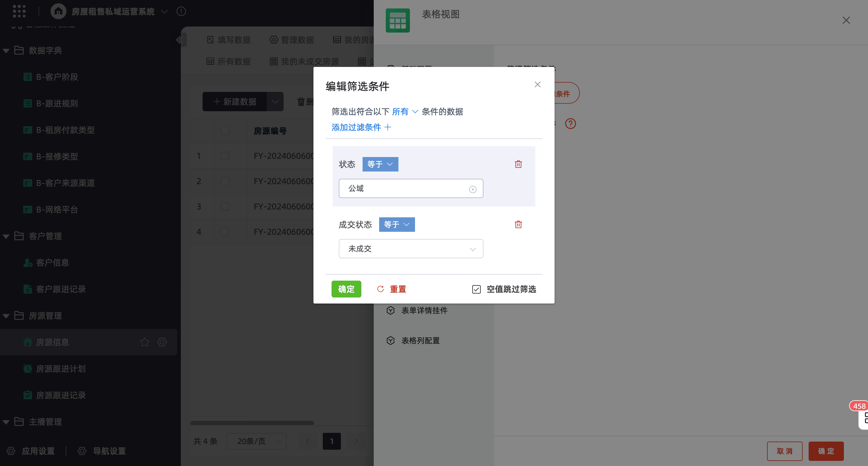Toggle the select-all header checkbox
This screenshot has width=868, height=466.
pos(225,131)
